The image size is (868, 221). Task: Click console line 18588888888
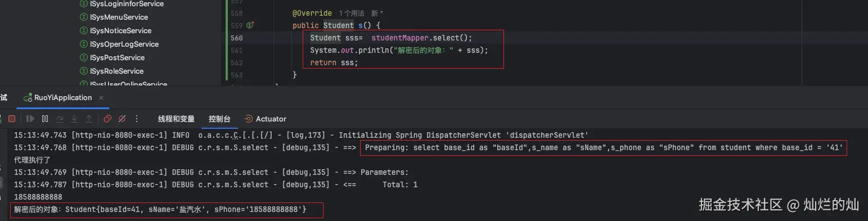(38, 197)
